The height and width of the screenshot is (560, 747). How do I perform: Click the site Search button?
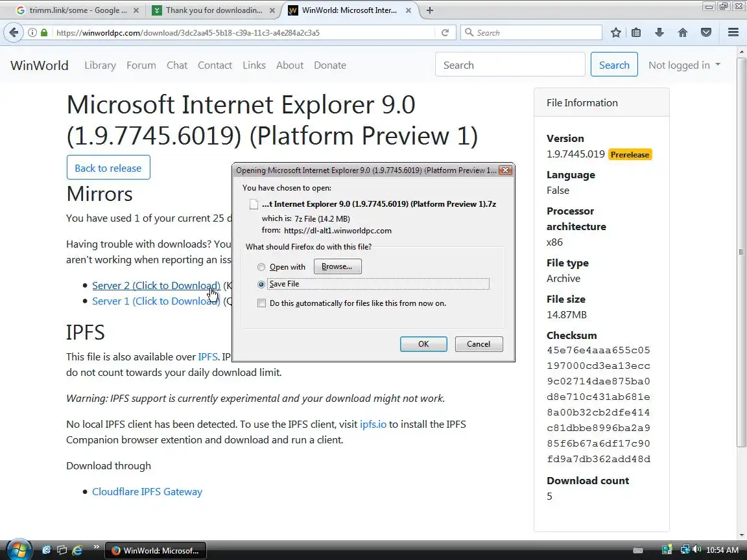[x=614, y=65]
